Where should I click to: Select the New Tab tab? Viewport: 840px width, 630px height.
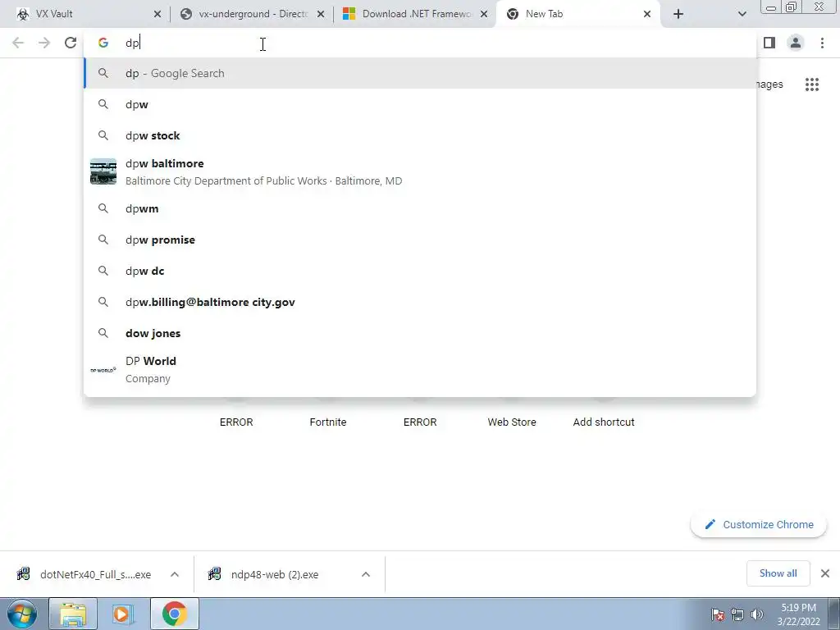click(578, 14)
